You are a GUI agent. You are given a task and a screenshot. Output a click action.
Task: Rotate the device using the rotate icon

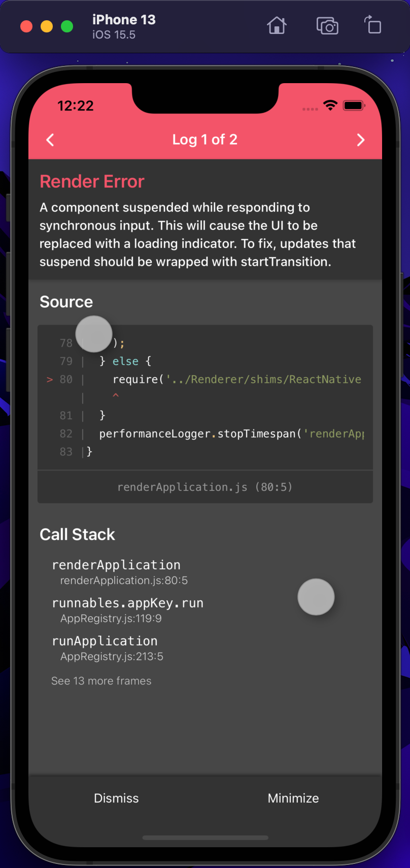[x=373, y=25]
